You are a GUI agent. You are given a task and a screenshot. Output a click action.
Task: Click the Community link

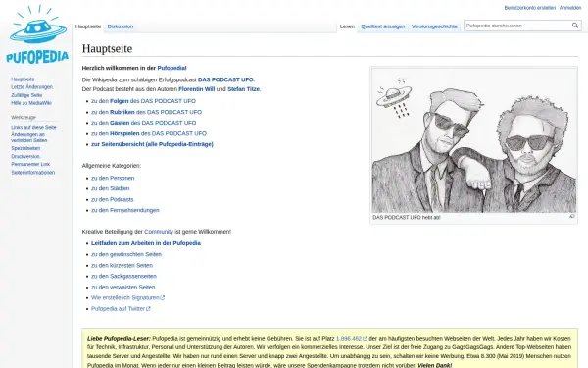(159, 232)
